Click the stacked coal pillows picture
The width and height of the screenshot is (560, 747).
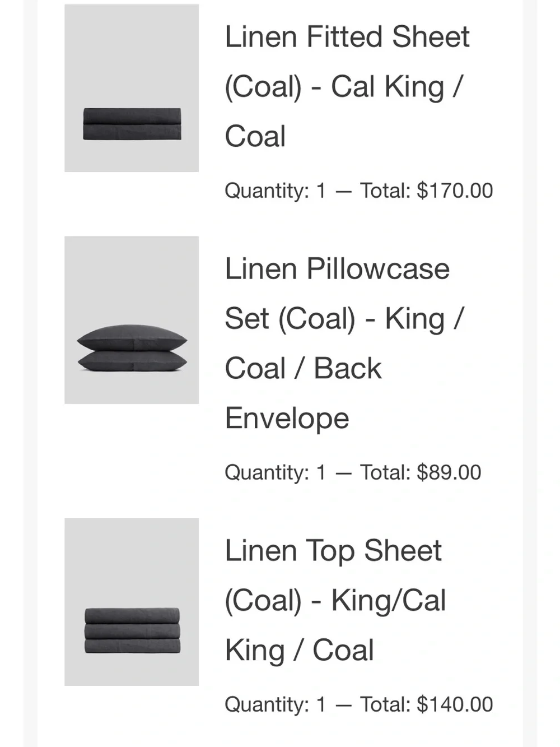click(132, 348)
